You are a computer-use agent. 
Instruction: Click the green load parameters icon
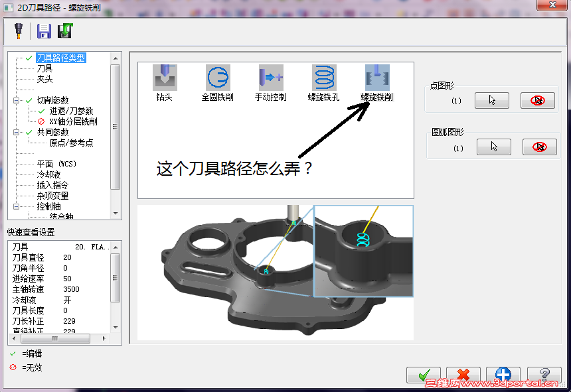click(x=65, y=31)
